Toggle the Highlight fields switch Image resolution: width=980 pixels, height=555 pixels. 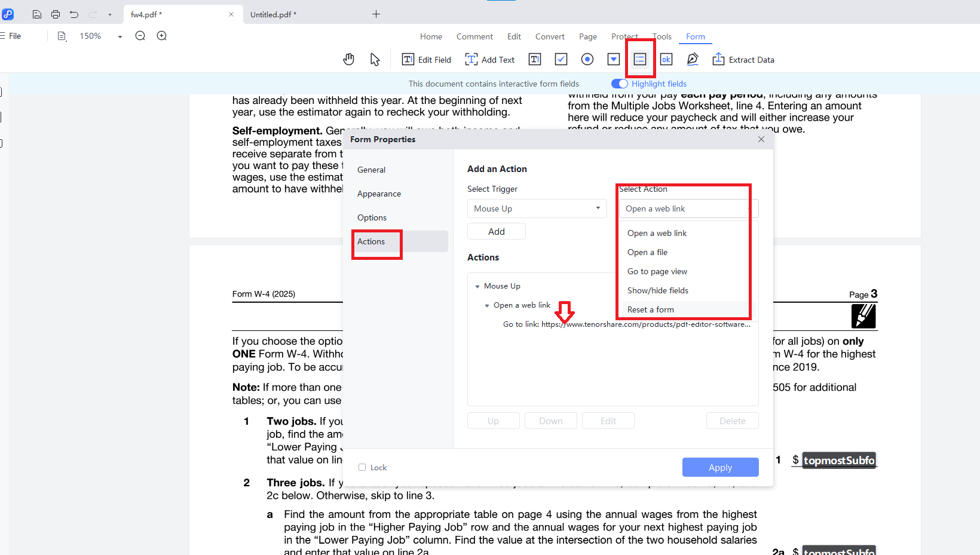620,84
